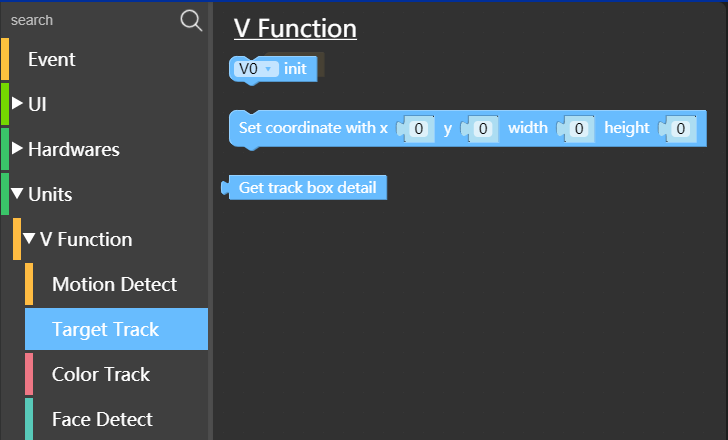Collapse the Units category arrow
Screen dimensions: 728x440
coord(17,193)
